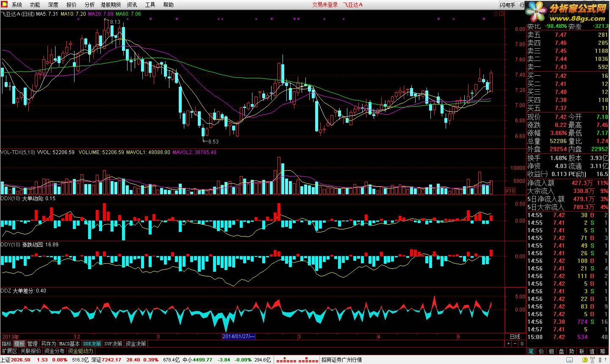This screenshot has height=364, width=610.
Task: Click the 卖一 price 7.43 row
Action: (568, 67)
